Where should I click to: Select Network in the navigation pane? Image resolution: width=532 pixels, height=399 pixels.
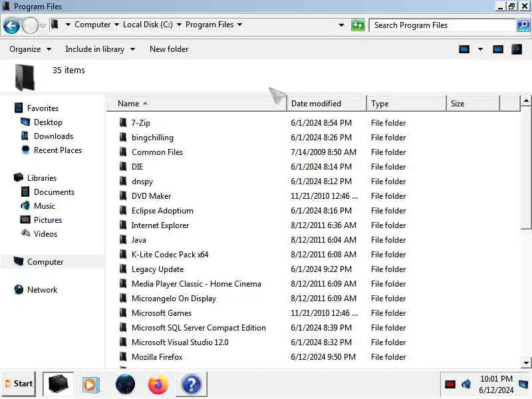42,289
